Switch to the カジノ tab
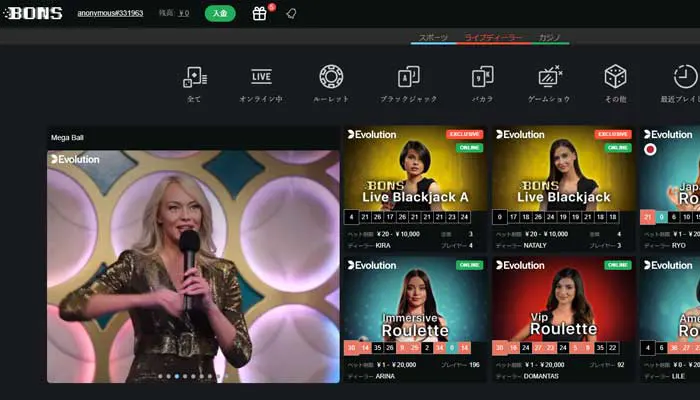Screen dimensions: 700x400 point(549,38)
